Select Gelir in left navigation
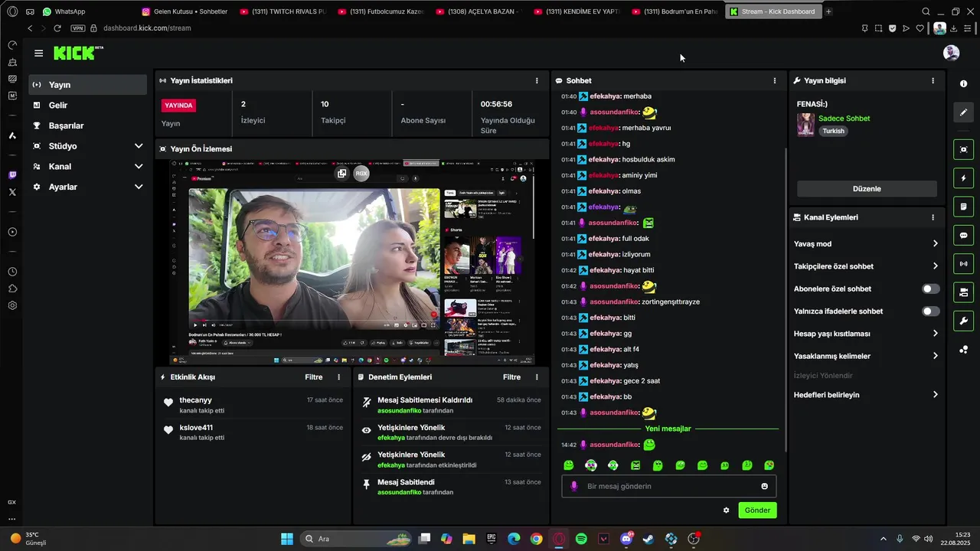The image size is (980, 551). coord(88,106)
